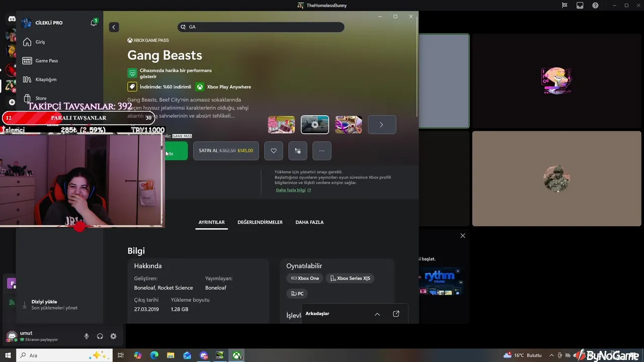This screenshot has width=644, height=362.
Task: Select the first Gang Beasts screenshot thumbnail
Action: pyautogui.click(x=281, y=125)
